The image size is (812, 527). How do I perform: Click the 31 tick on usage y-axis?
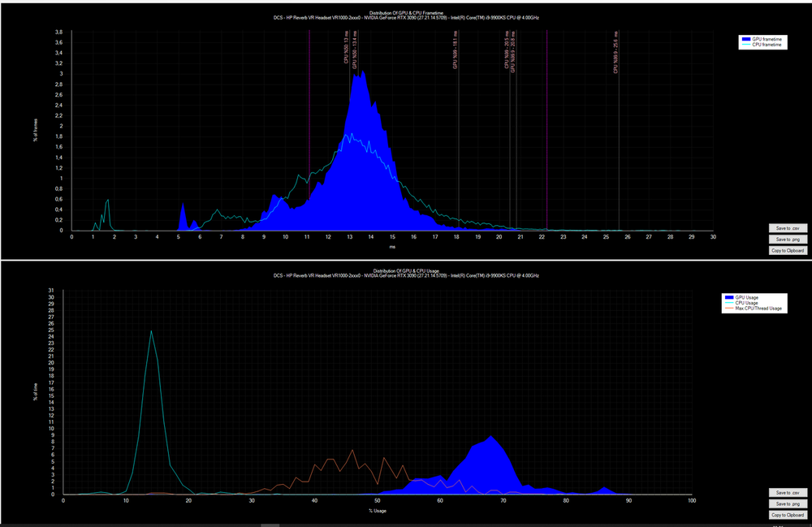[x=51, y=291]
